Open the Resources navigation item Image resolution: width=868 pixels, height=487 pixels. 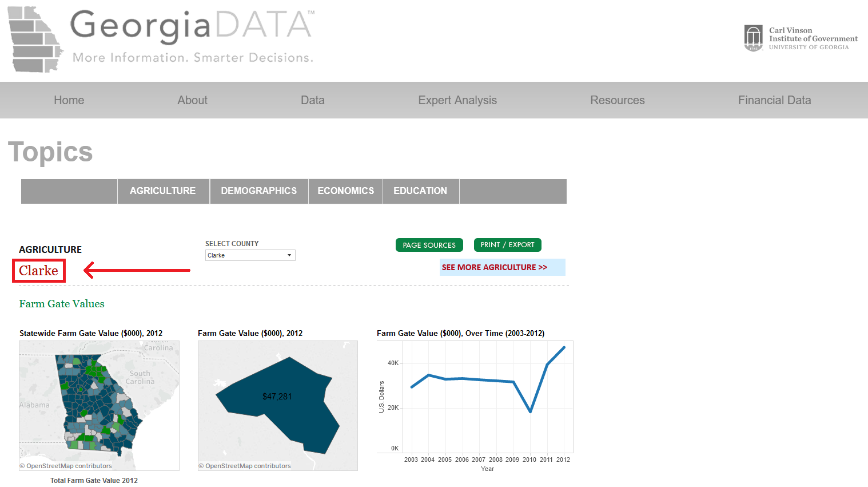pos(618,100)
